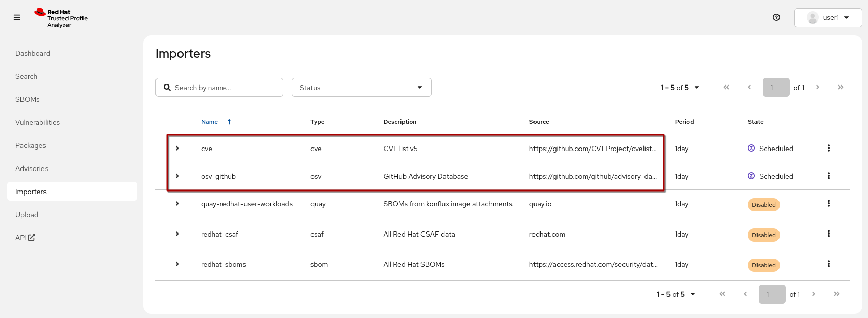This screenshot has width=868, height=318.
Task: Open kebab actions menu for osv-github importer
Action: 828,176
